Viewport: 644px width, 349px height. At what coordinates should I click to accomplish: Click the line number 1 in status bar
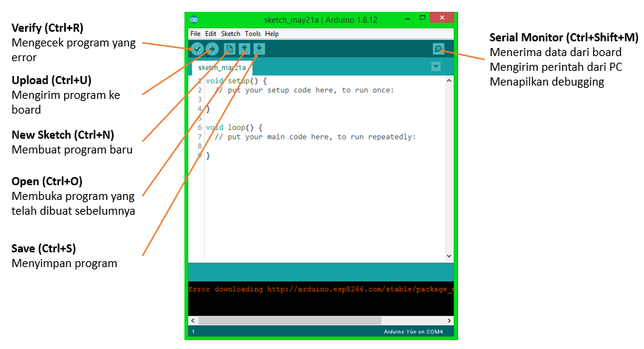point(193,331)
